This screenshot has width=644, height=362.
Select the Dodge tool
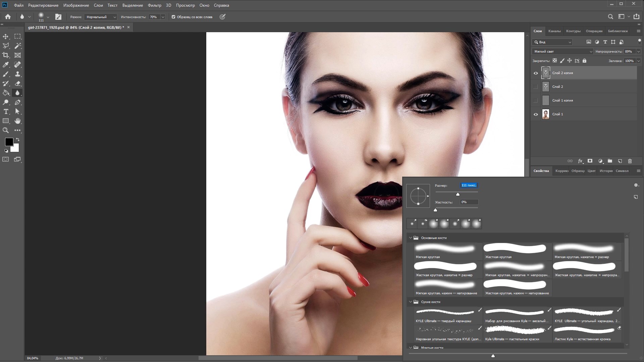(x=6, y=102)
